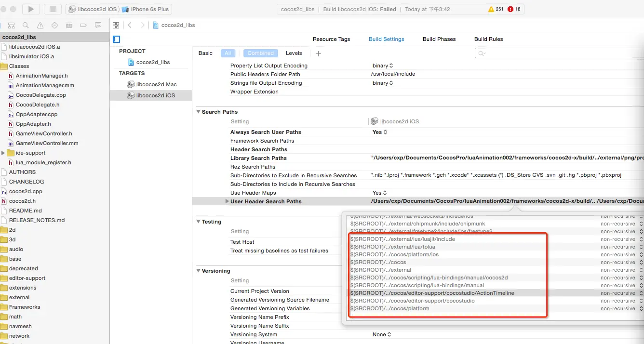Open the Always Search User Paths Yes popup
The height and width of the screenshot is (344, 644).
(x=380, y=132)
